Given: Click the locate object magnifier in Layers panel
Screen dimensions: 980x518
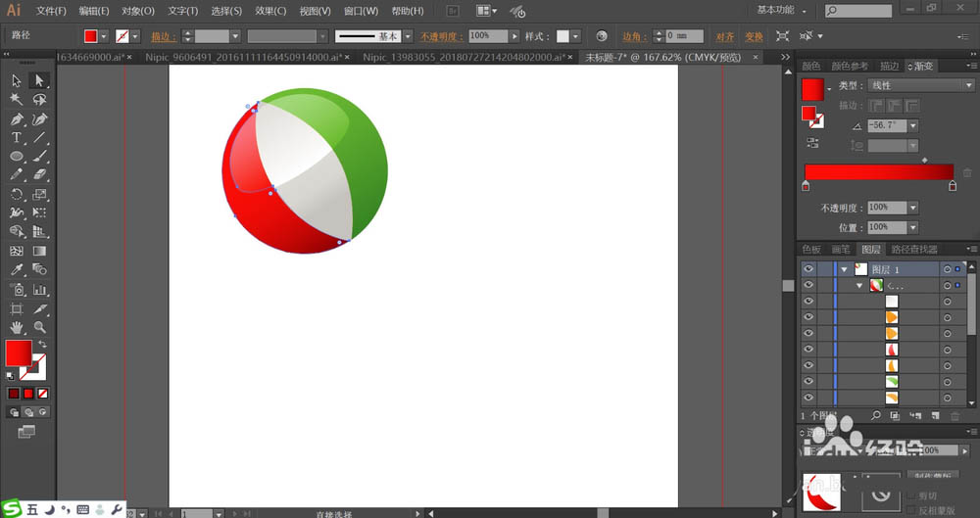Looking at the screenshot, I should (x=875, y=415).
